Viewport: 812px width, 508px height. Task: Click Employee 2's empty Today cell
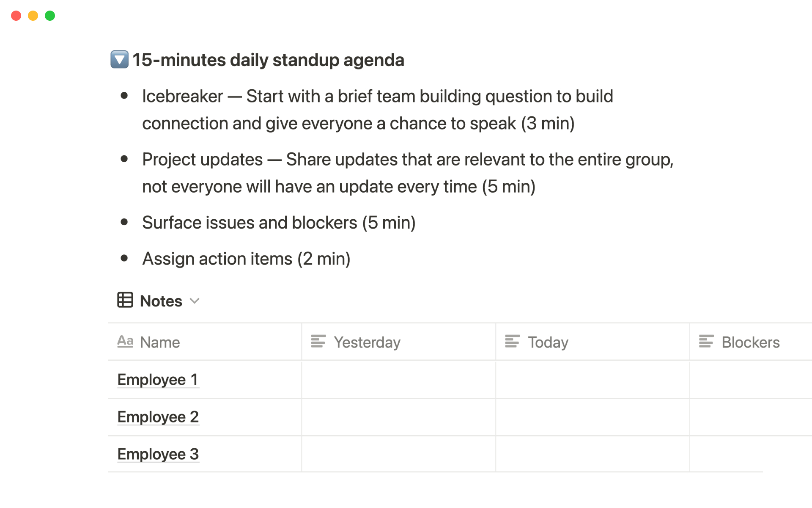pos(592,417)
